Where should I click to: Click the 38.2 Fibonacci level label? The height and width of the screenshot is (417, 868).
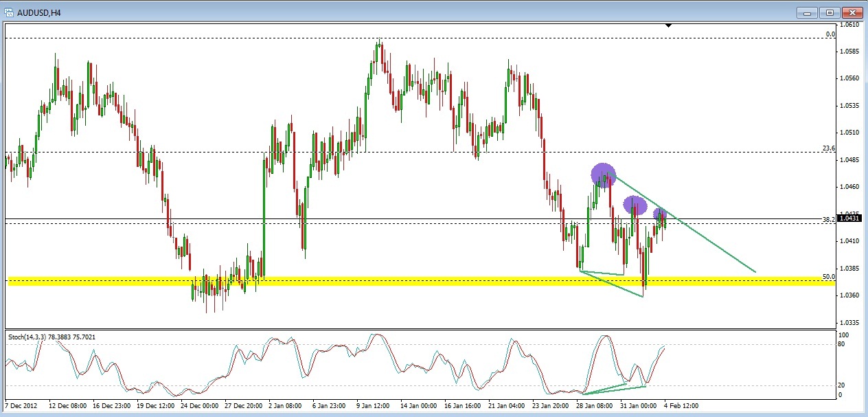point(828,219)
